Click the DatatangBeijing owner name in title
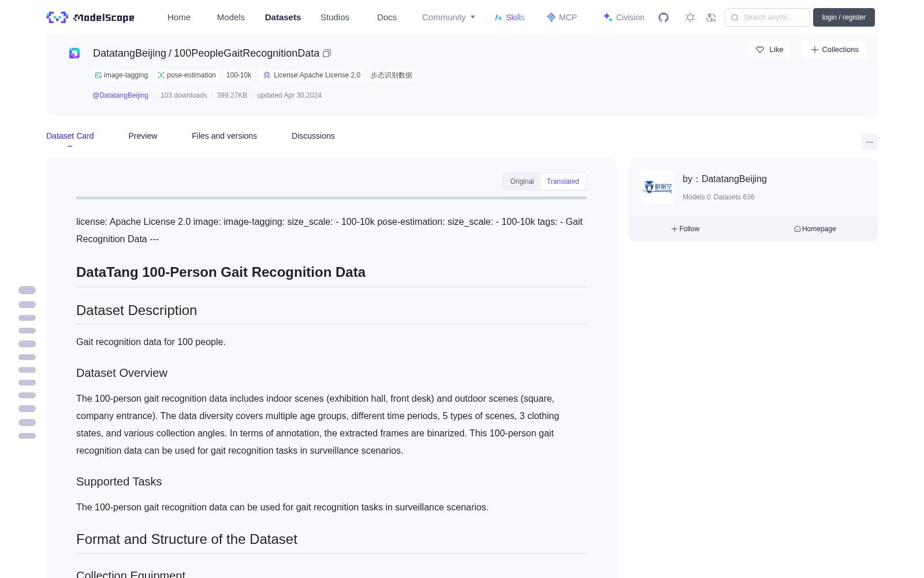 [x=129, y=53]
